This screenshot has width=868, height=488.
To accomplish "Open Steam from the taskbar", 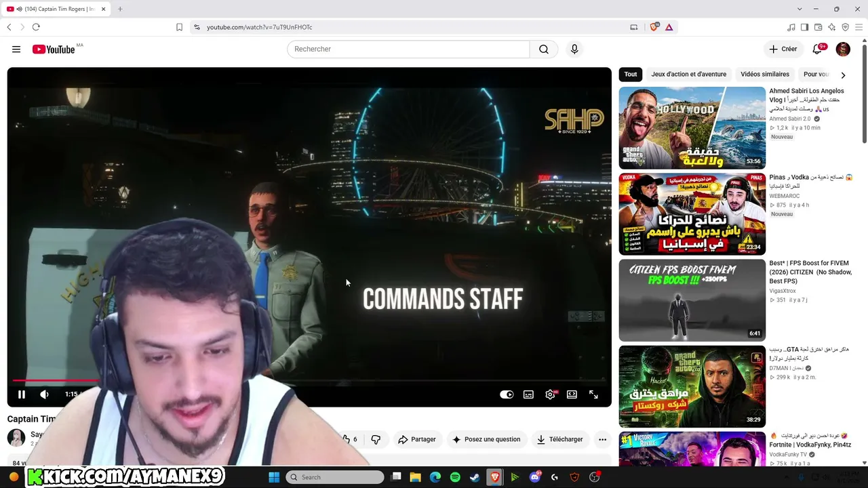I will click(x=475, y=477).
